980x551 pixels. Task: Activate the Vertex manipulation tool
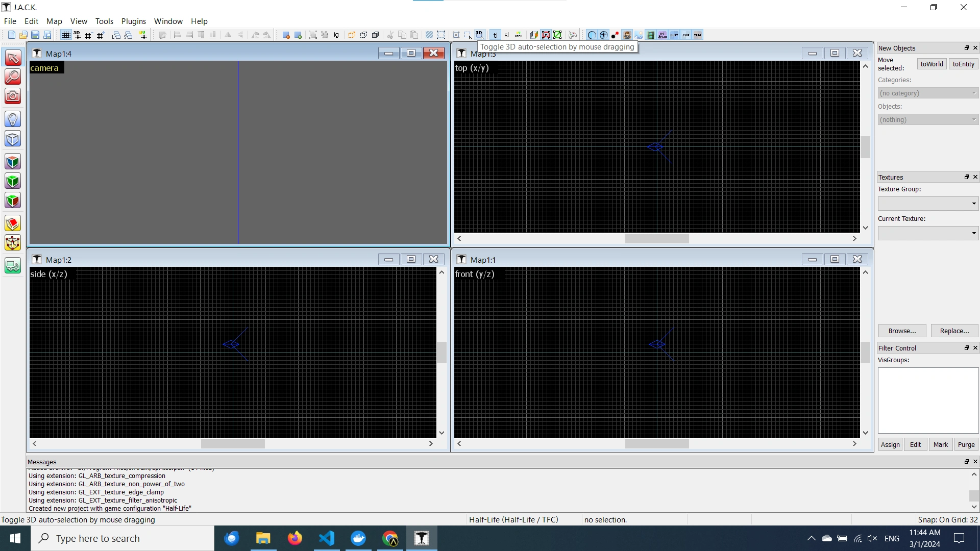tap(13, 242)
